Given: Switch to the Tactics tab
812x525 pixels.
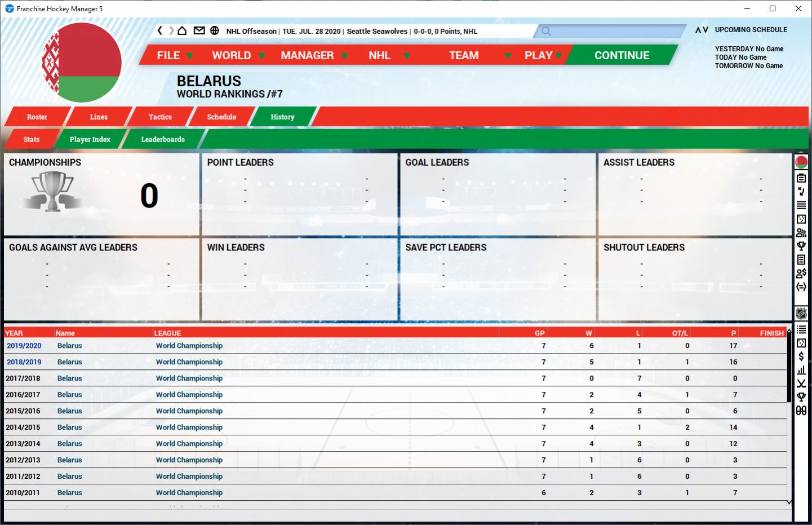Looking at the screenshot, I should pyautogui.click(x=160, y=117).
